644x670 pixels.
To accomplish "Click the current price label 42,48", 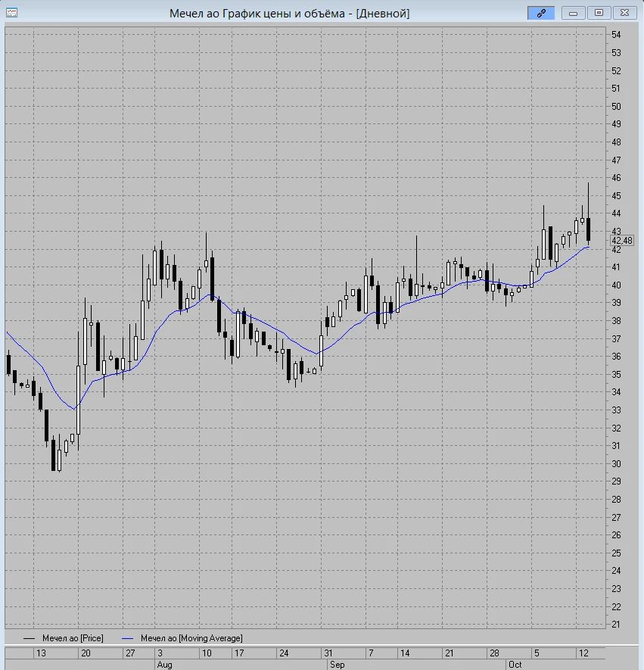I will pos(622,241).
